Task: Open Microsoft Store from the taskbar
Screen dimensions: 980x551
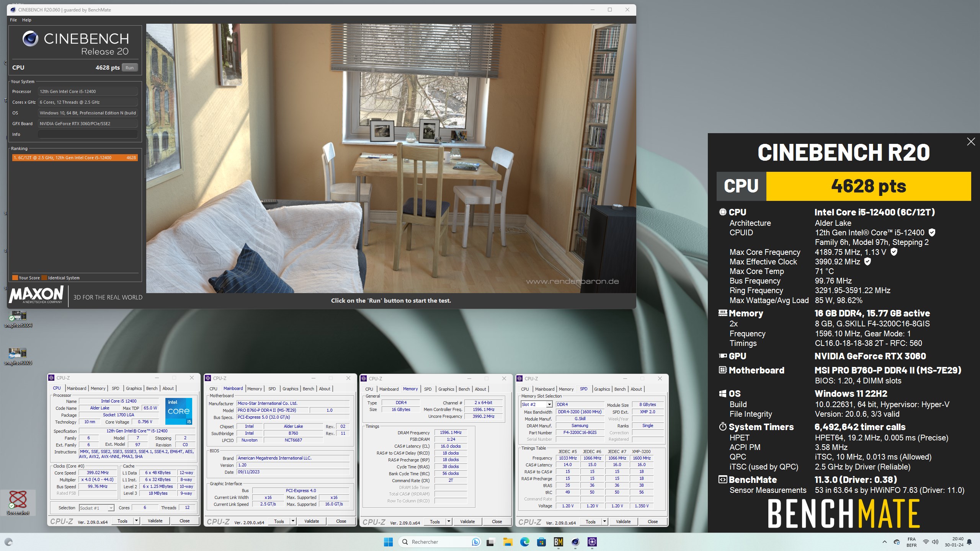Action: pos(541,542)
